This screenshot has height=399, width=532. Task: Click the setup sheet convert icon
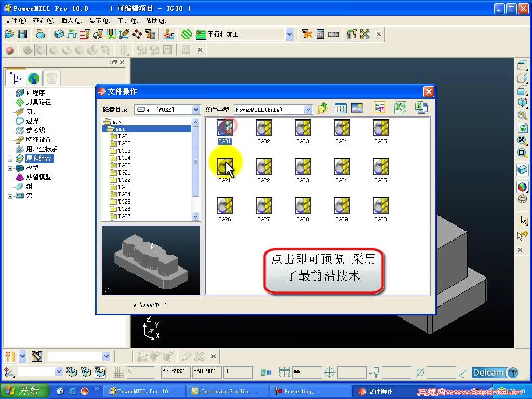(380, 108)
